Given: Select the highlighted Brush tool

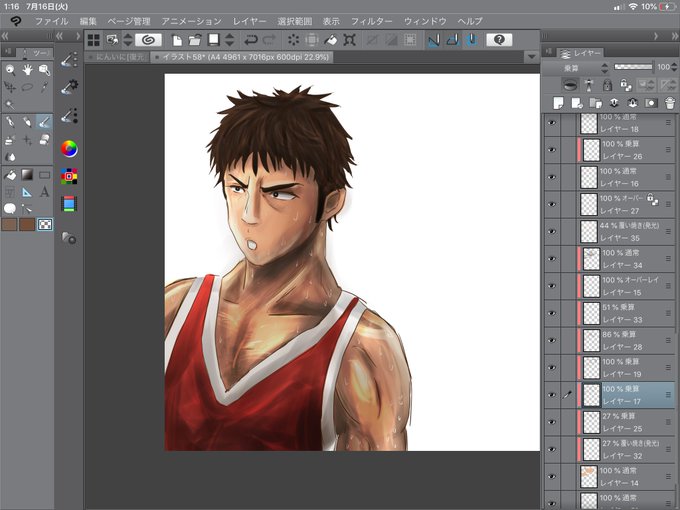Looking at the screenshot, I should point(44,122).
